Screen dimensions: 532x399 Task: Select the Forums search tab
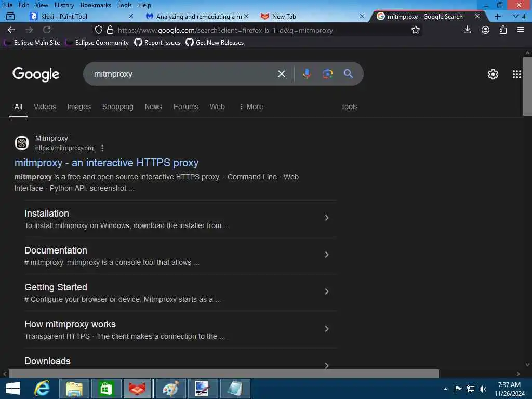186,107
